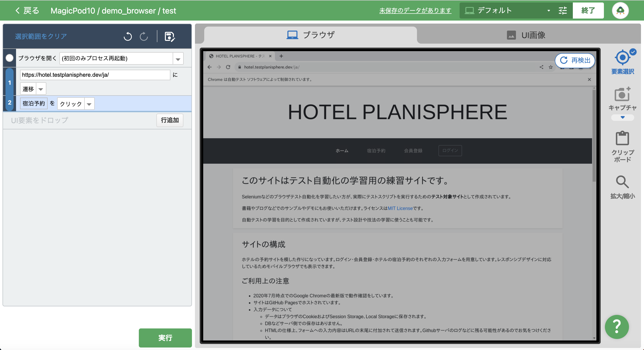644x350 pixels.
Task: Click the green 実行 button
Action: (x=165, y=338)
